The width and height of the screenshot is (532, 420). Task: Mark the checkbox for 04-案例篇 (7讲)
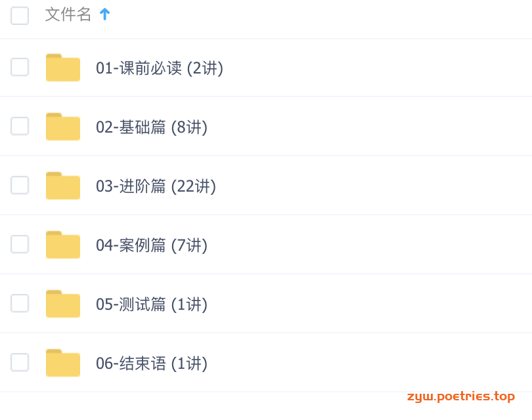point(20,243)
